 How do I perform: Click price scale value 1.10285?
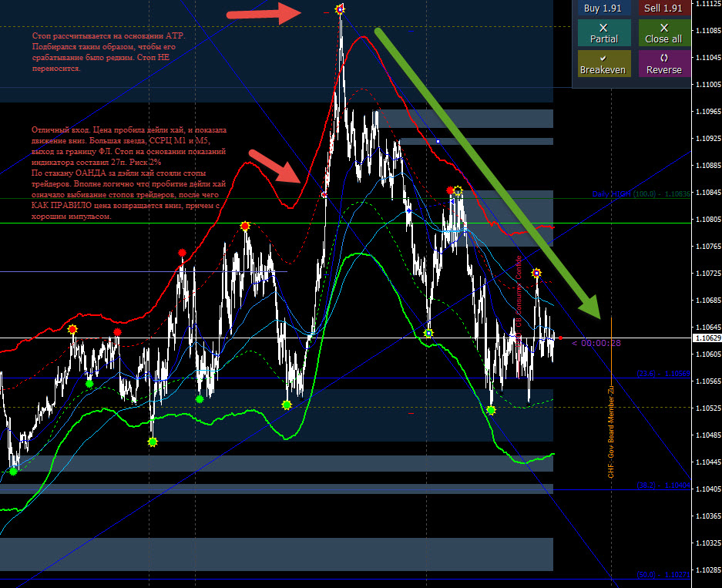coord(707,570)
